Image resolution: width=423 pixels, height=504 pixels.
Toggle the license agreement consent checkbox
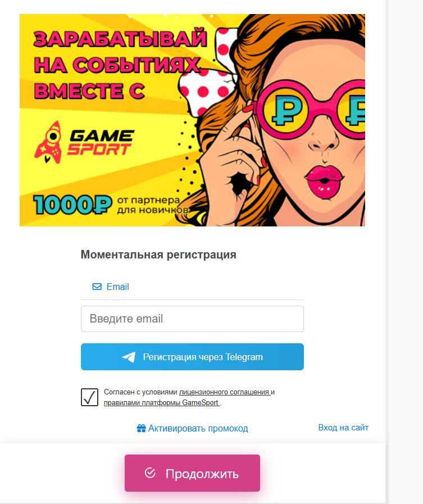(89, 397)
